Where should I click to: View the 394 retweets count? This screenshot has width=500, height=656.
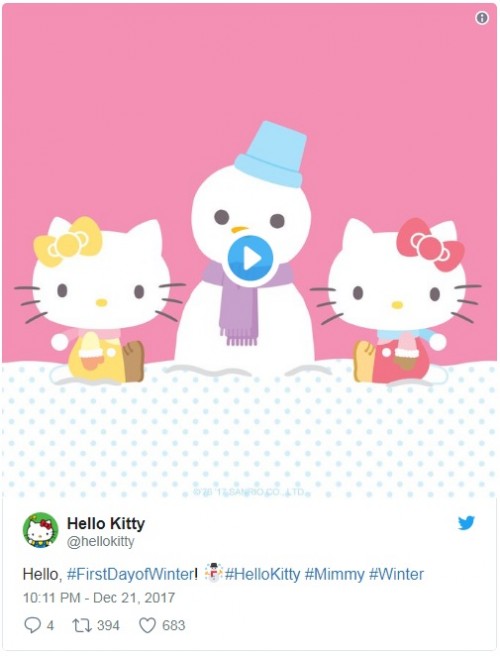(x=108, y=625)
